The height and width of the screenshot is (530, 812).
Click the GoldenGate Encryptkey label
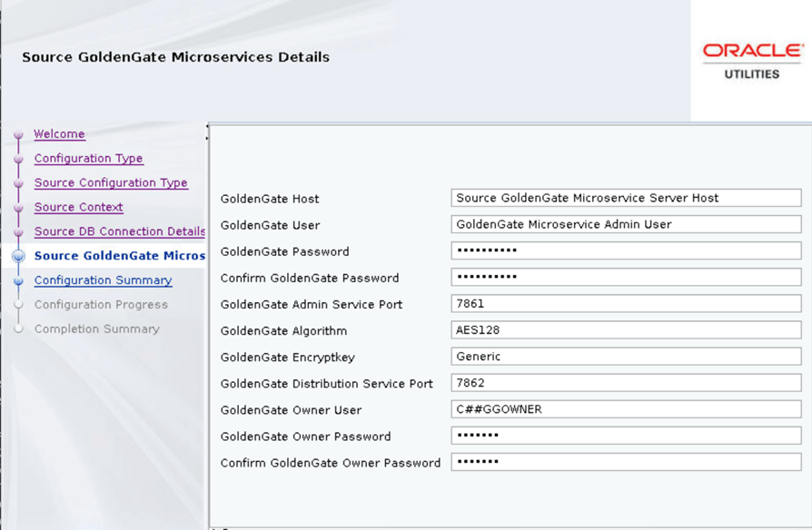click(x=287, y=358)
